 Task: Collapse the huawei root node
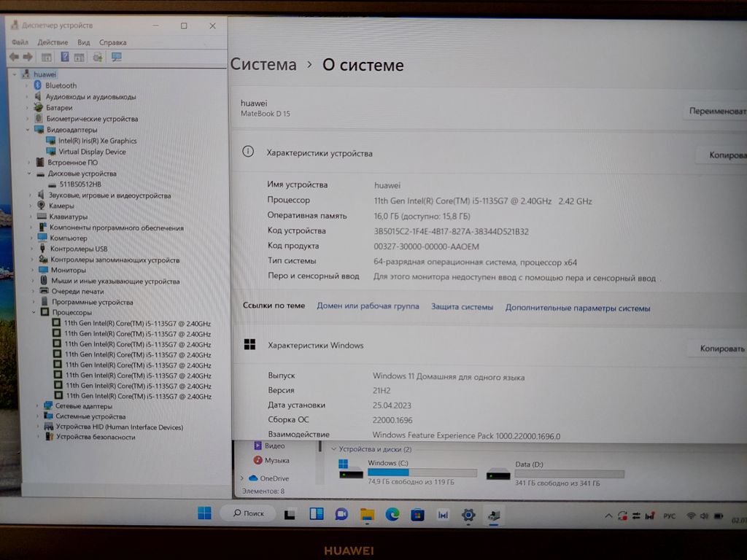(15, 74)
